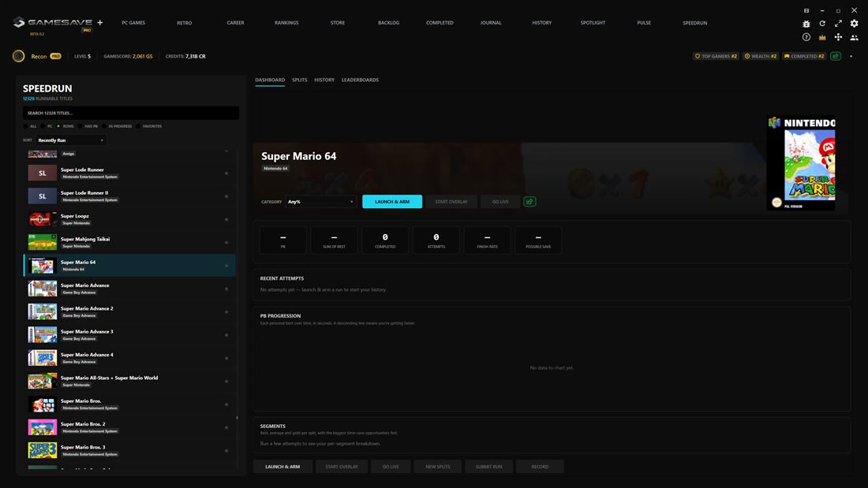Click the PRO badge beside Recon
This screenshot has height=488, width=868.
[x=55, y=56]
